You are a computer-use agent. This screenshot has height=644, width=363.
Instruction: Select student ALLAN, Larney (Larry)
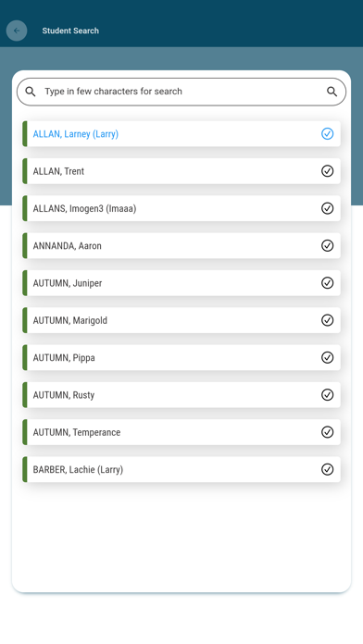(x=181, y=134)
